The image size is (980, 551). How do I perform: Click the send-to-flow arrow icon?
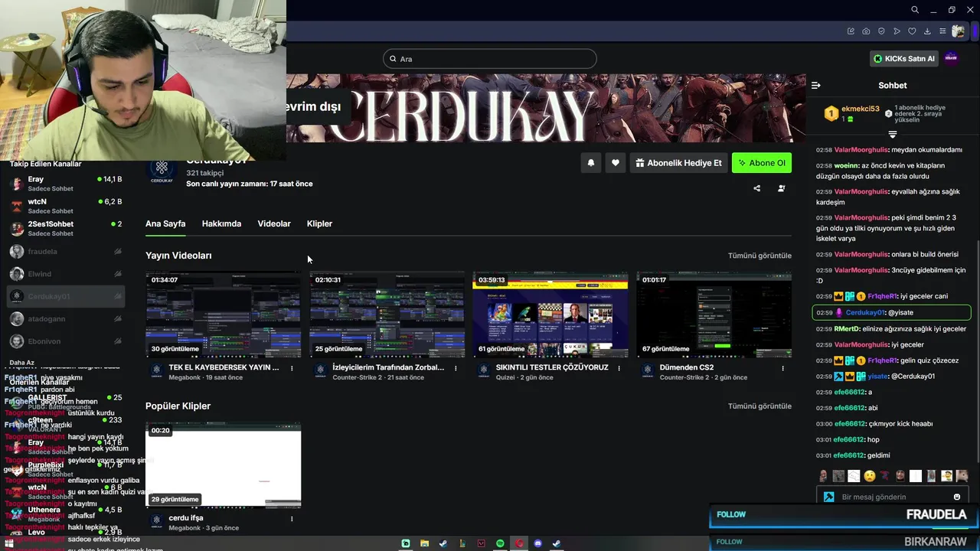pyautogui.click(x=897, y=31)
